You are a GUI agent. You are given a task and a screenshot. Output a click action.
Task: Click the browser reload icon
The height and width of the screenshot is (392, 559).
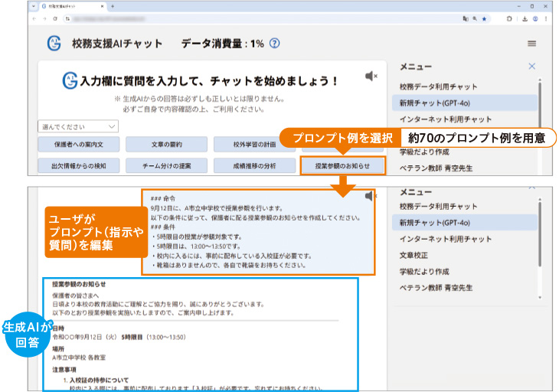[56, 18]
